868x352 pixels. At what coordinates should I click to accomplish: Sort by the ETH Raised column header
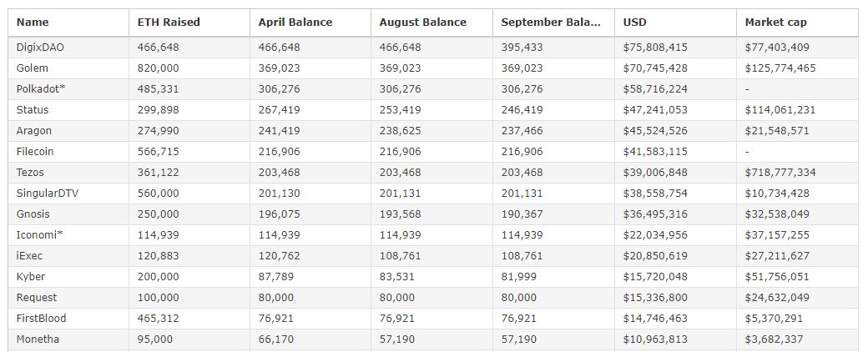169,23
